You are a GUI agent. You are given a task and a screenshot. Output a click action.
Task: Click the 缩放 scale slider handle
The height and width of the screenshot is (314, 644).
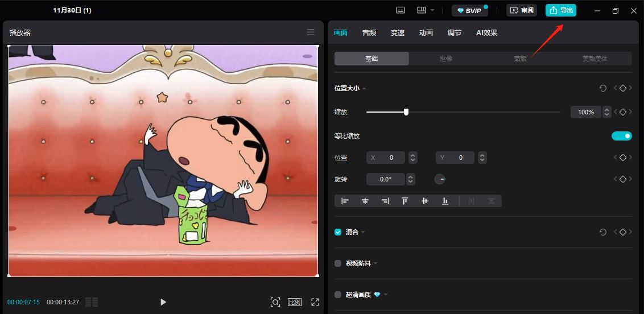point(406,112)
